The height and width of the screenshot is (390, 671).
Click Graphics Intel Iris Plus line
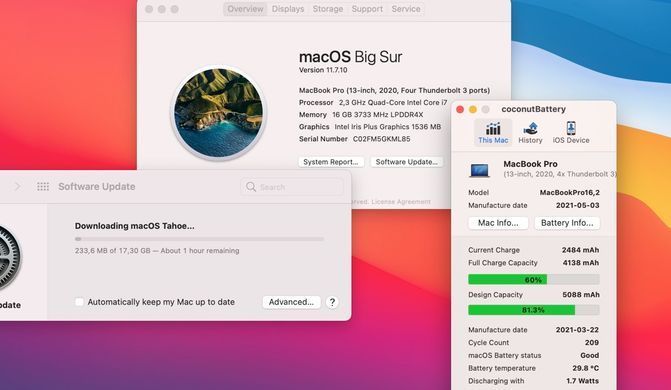[x=370, y=127]
